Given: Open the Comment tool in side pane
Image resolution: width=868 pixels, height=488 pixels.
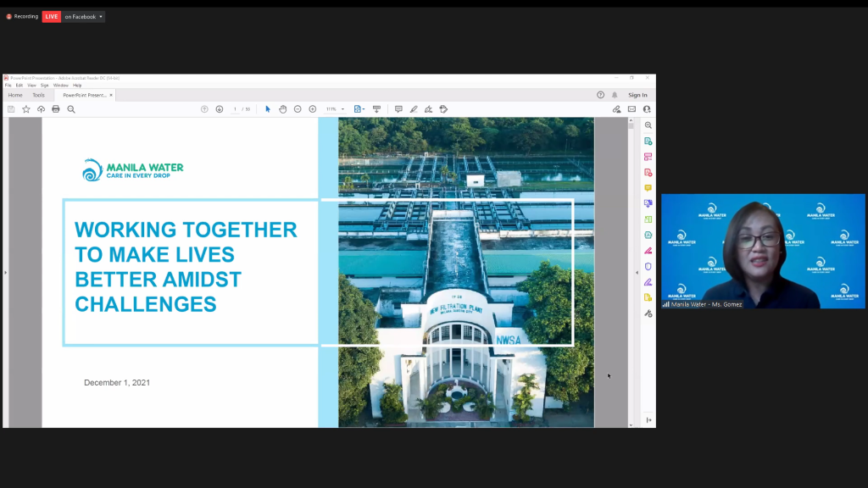Looking at the screenshot, I should click(648, 188).
